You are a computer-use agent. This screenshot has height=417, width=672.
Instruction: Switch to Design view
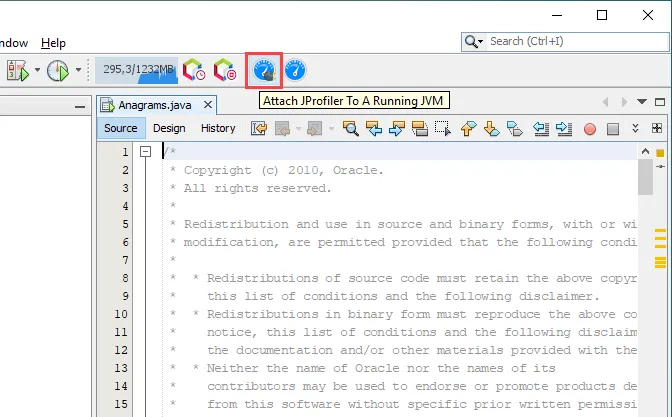[x=169, y=128]
